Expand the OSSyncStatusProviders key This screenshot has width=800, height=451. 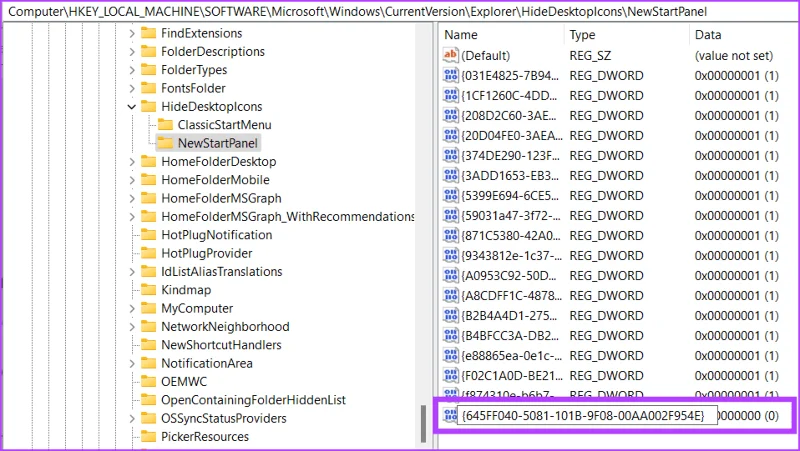click(132, 418)
